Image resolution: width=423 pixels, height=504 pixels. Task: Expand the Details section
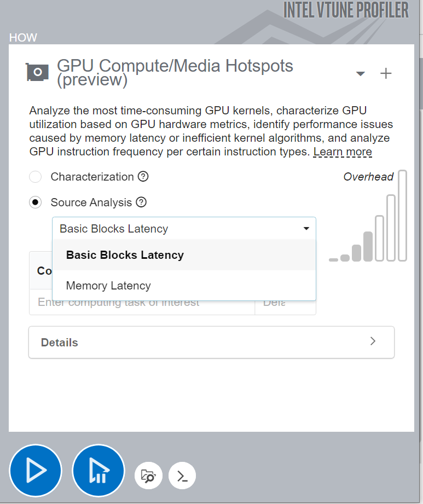211,342
